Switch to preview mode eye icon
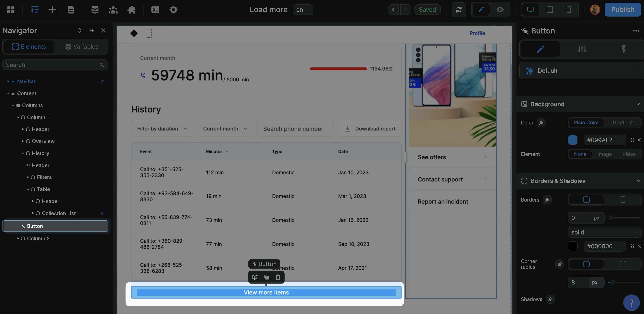644x314 pixels. click(x=500, y=9)
